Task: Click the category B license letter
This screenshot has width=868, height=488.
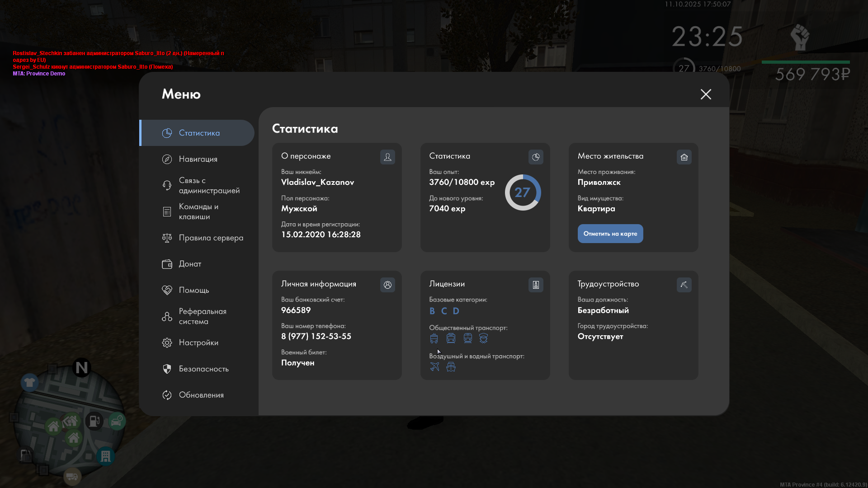Action: tap(432, 311)
